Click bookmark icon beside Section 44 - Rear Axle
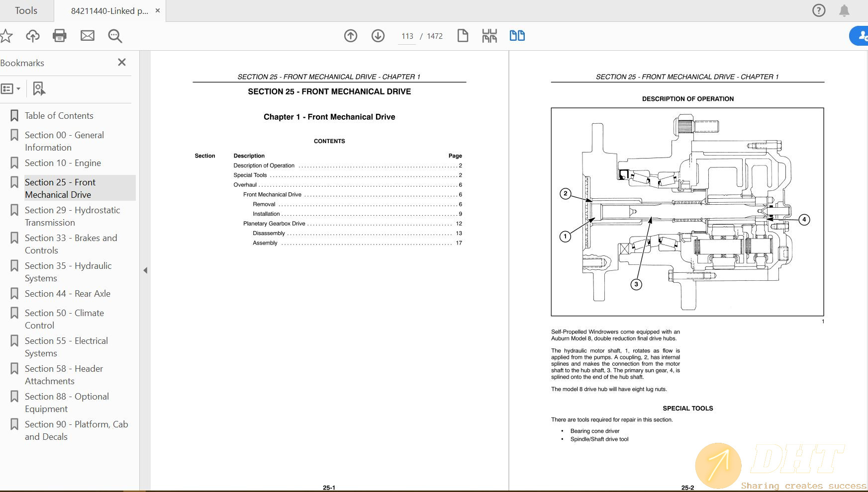The width and height of the screenshot is (868, 492). (14, 294)
